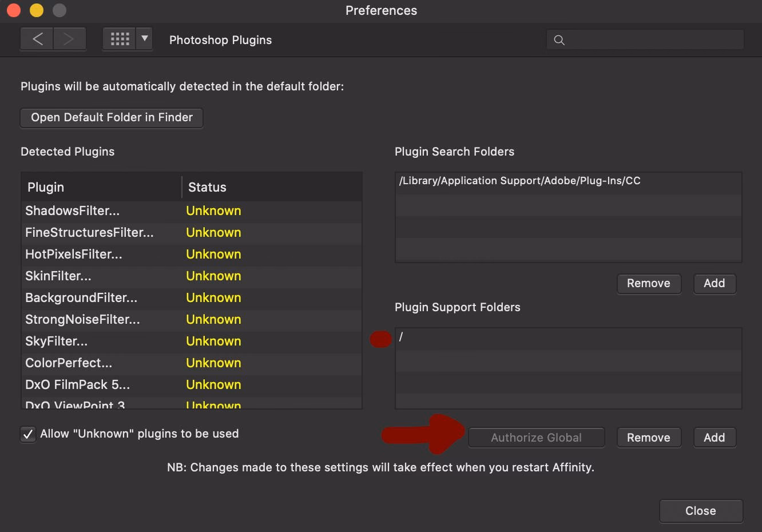
Task: Click the Close button
Action: 700,511
